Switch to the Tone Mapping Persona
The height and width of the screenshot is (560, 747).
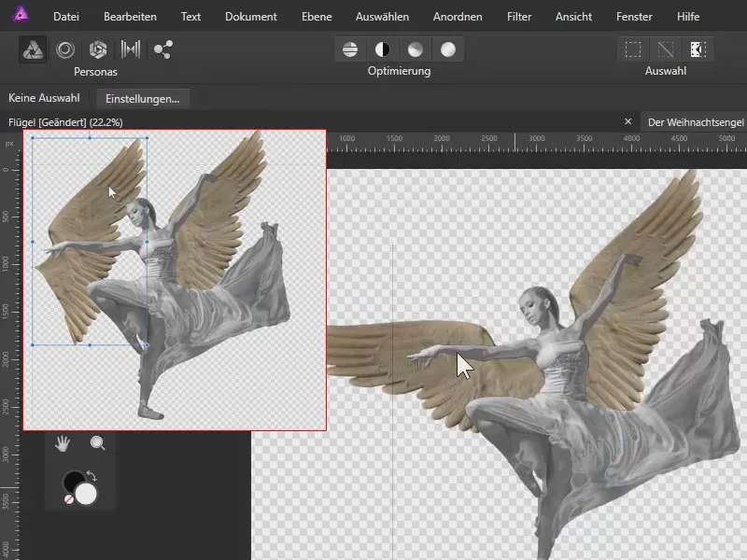(131, 49)
